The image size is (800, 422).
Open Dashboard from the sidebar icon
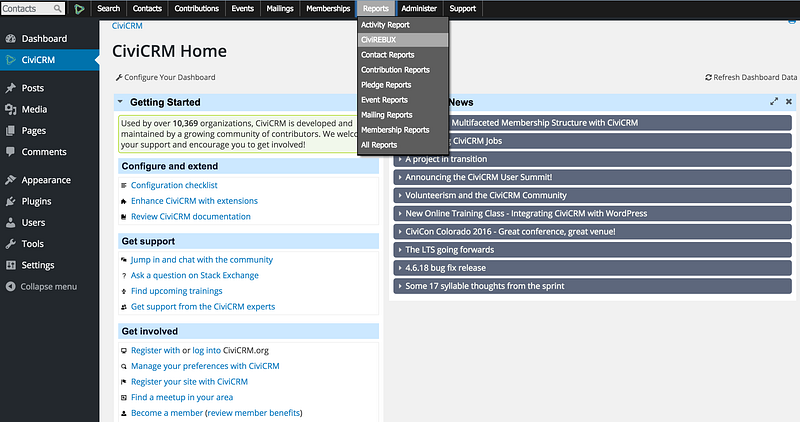coord(10,39)
